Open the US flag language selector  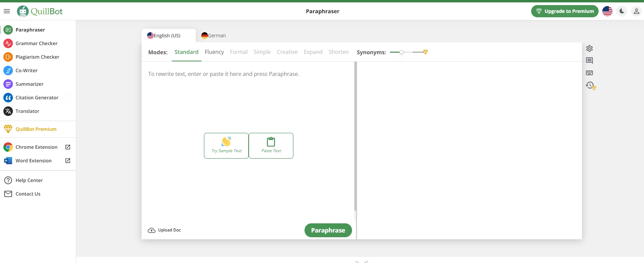pyautogui.click(x=607, y=11)
